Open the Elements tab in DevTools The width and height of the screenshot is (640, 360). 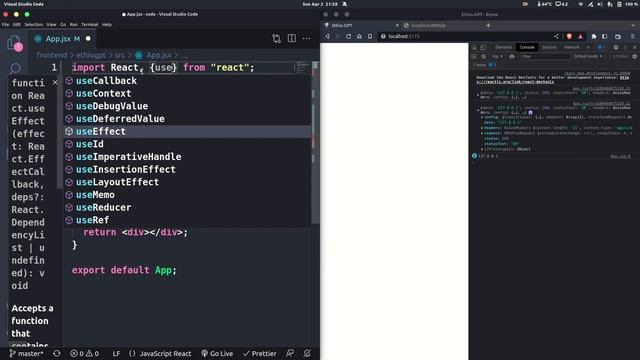click(x=503, y=47)
